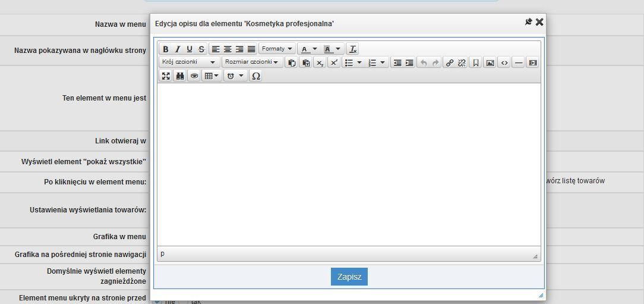The image size is (644, 304).
Task: Toggle bold formatting
Action: click(x=166, y=49)
